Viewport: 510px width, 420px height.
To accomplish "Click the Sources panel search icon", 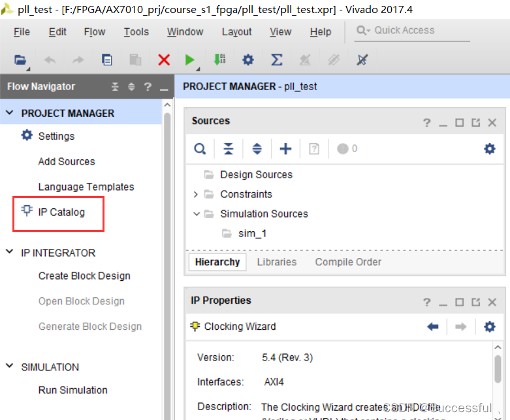I will click(x=200, y=149).
